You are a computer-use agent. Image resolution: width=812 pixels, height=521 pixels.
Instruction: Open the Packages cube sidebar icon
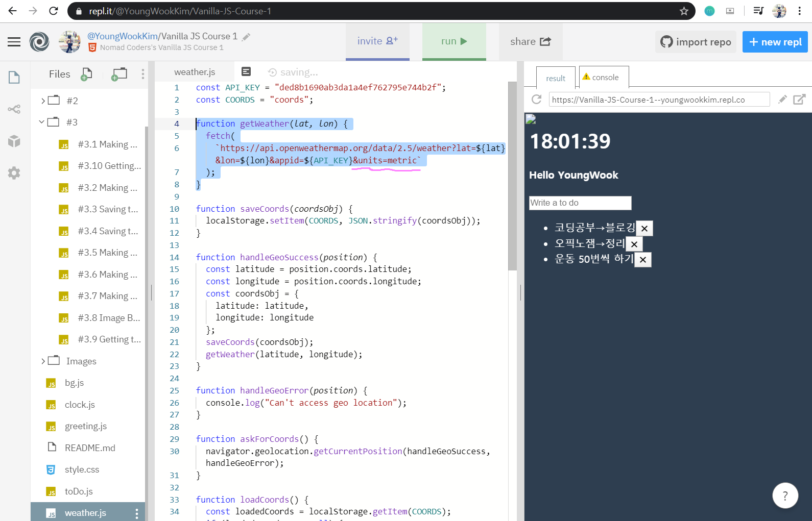pos(14,141)
